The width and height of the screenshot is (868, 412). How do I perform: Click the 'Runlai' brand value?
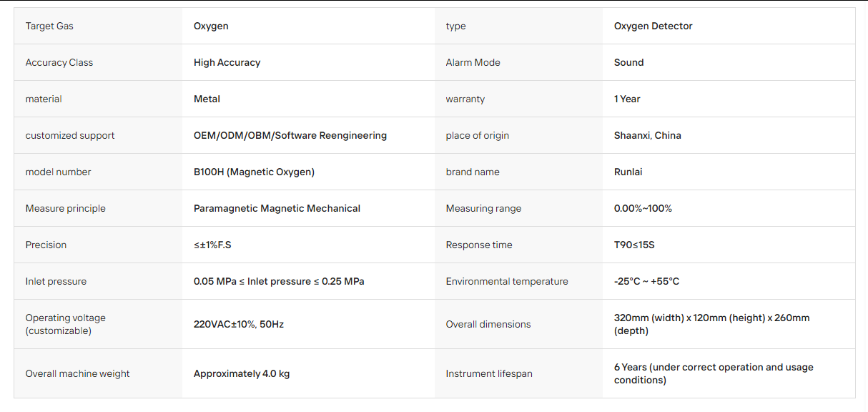(628, 172)
